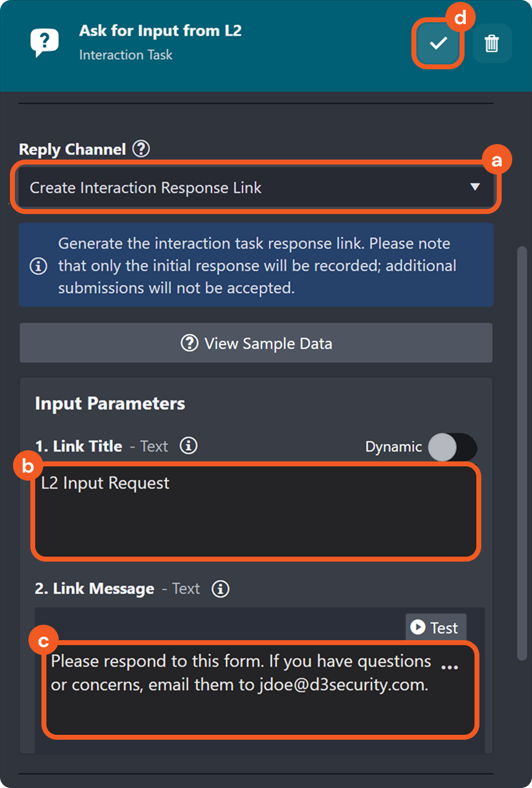Click the Ask for Input from L2 title
This screenshot has width=532, height=788.
coord(160,30)
